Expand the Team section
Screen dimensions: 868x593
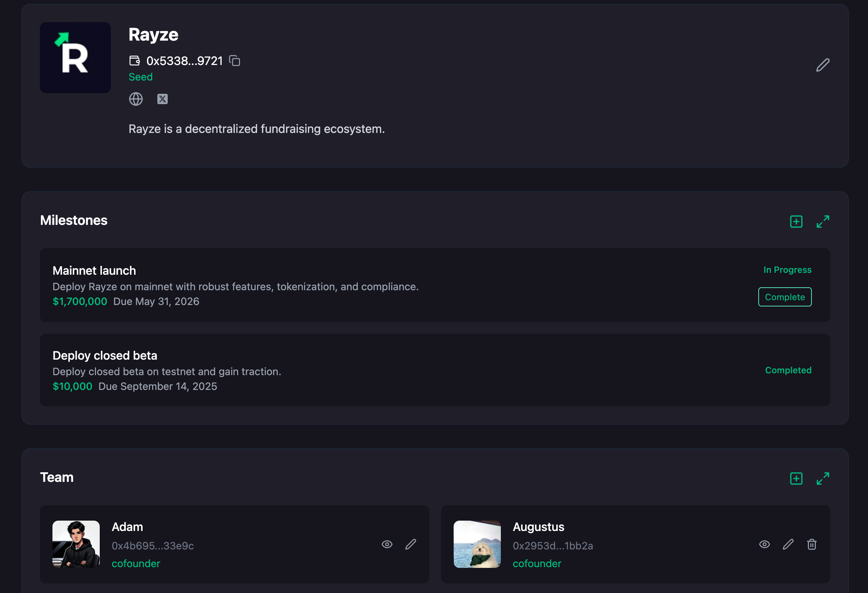[x=823, y=479]
